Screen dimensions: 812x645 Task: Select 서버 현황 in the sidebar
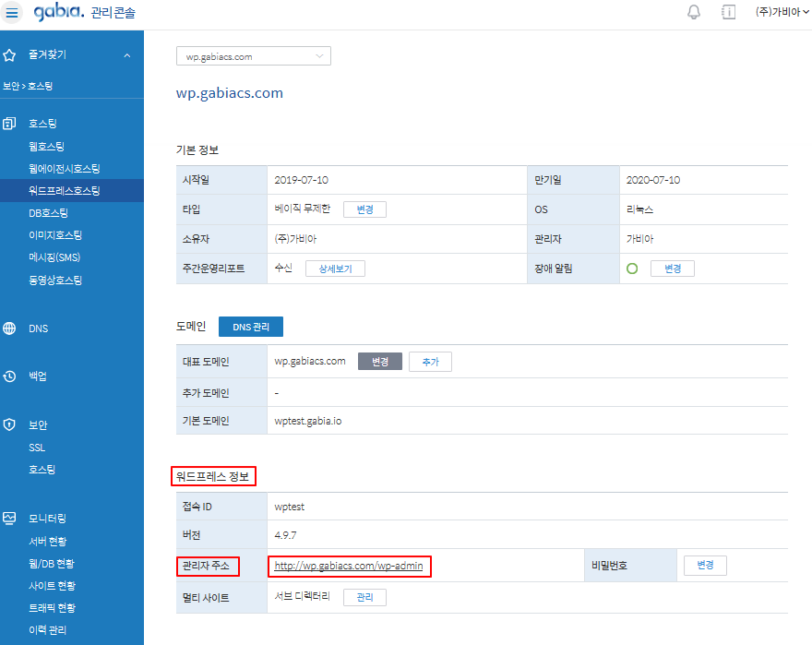48,542
